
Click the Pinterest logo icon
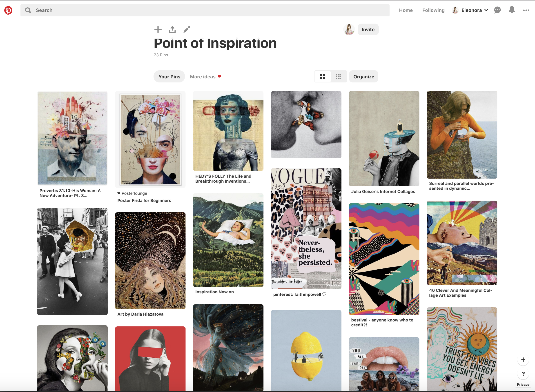[x=8, y=10]
